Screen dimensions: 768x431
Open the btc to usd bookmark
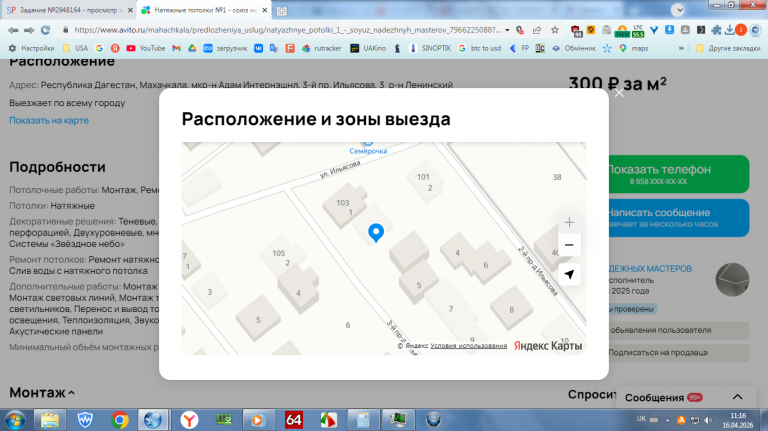pos(480,48)
